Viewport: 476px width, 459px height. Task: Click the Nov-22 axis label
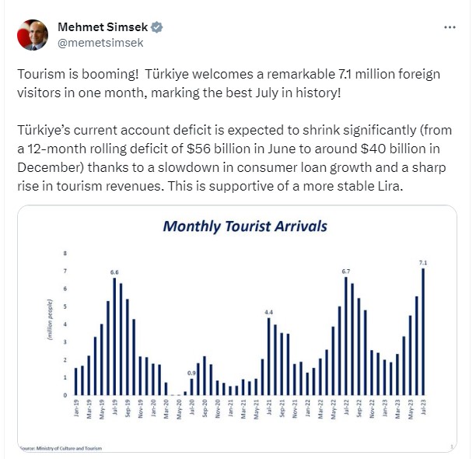(x=372, y=408)
